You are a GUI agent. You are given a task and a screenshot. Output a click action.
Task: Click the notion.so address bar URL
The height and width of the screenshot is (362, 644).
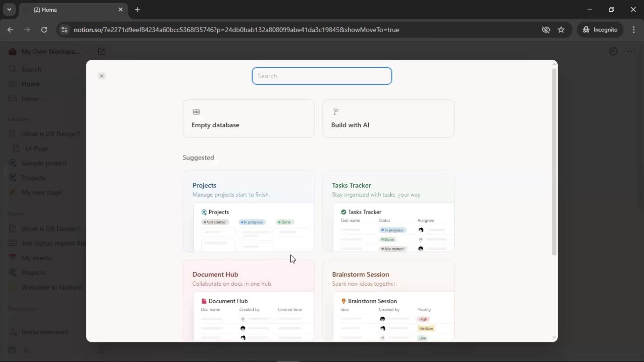[236, 30]
